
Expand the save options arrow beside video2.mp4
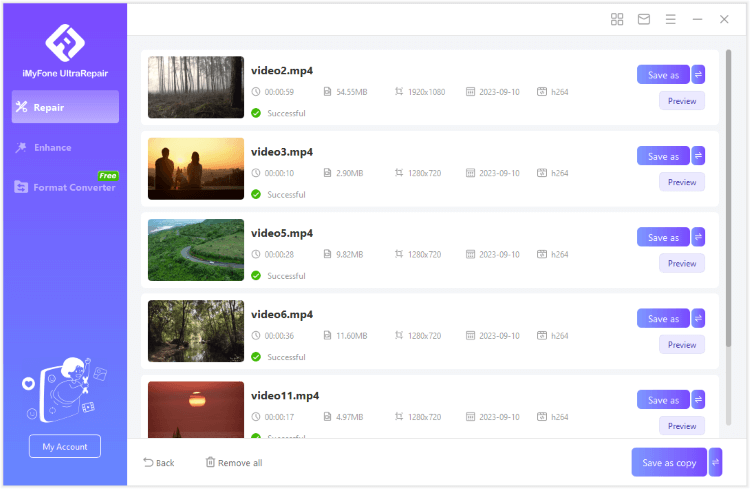click(698, 74)
